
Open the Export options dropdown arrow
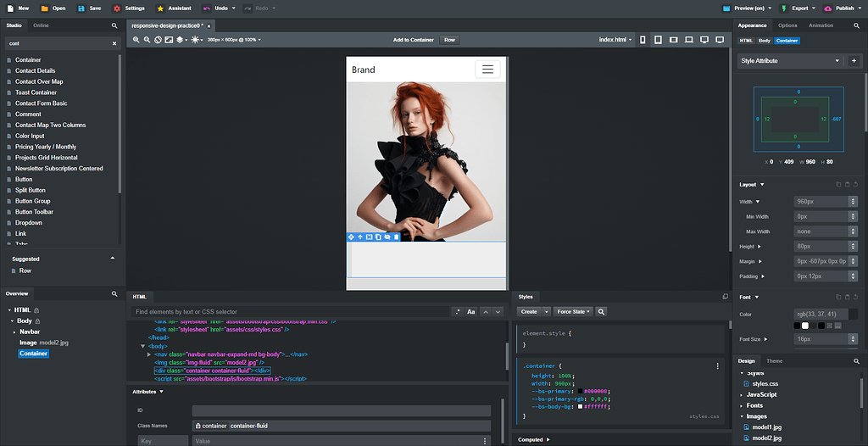(x=813, y=8)
